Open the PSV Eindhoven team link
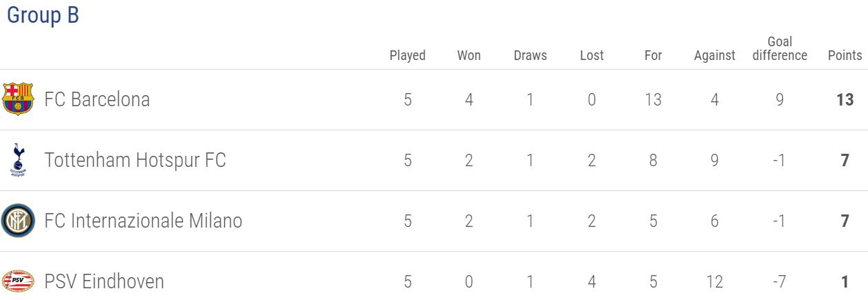 click(104, 281)
